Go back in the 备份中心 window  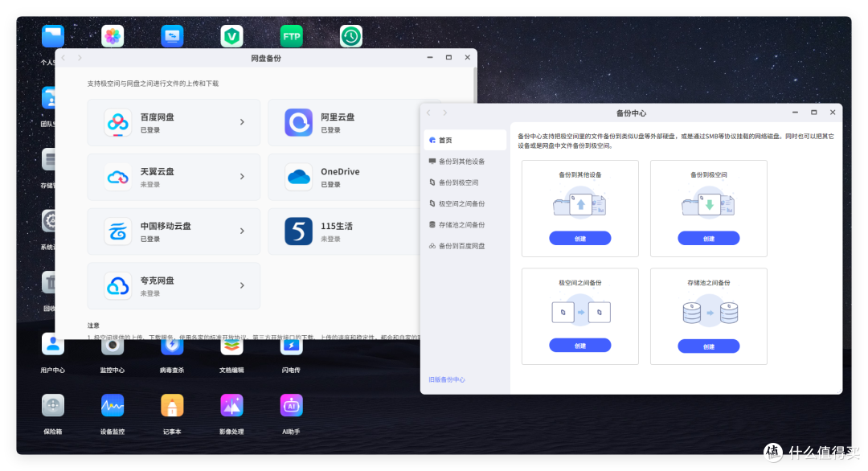429,113
